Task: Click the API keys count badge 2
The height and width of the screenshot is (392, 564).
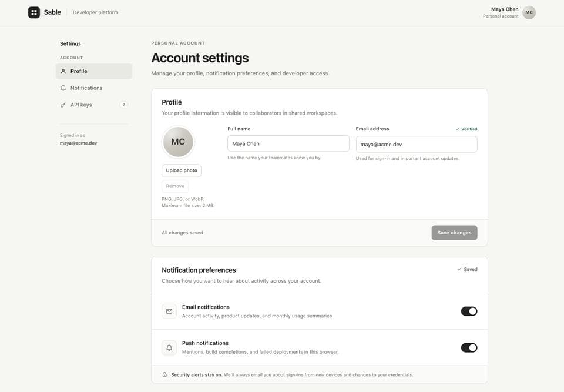Action: 123,105
